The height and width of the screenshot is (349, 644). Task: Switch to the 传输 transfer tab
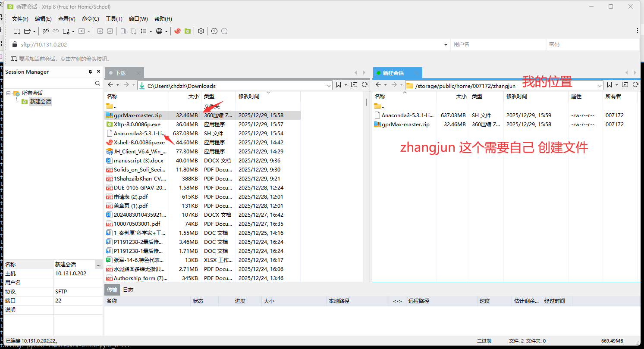tap(112, 290)
